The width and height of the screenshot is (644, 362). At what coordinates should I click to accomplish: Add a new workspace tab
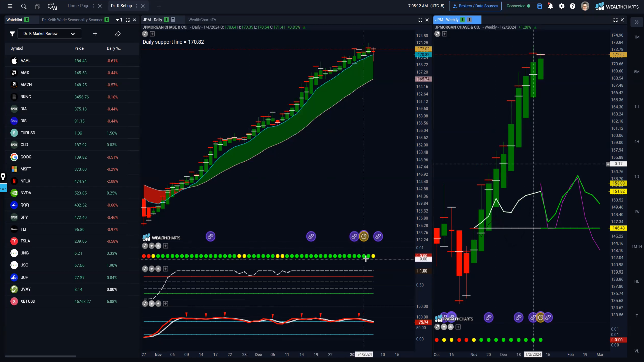click(159, 6)
